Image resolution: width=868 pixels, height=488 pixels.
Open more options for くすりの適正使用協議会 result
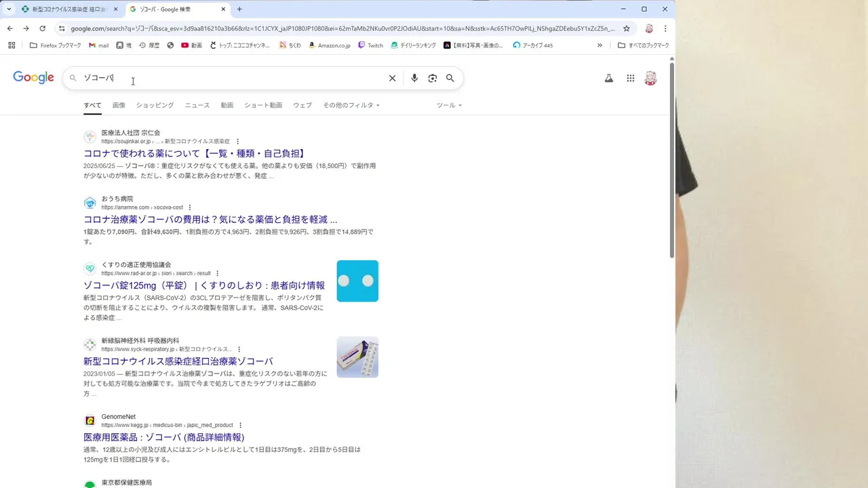point(218,273)
